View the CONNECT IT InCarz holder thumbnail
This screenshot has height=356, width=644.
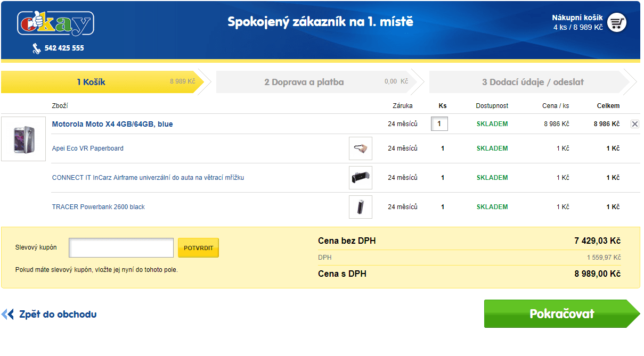[361, 178]
